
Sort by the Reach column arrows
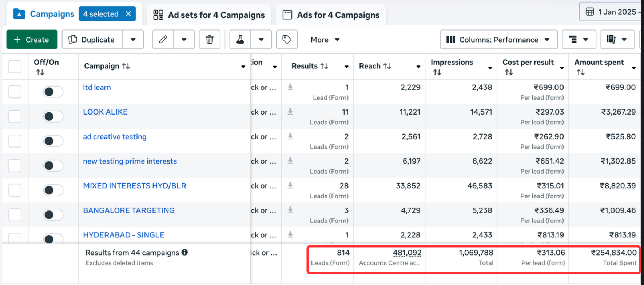(387, 66)
